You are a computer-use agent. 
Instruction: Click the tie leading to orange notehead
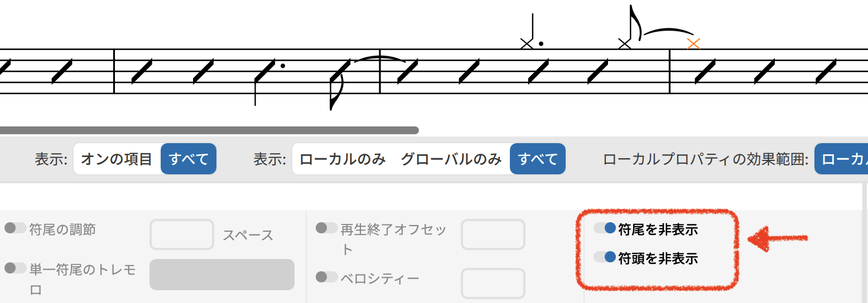668,32
